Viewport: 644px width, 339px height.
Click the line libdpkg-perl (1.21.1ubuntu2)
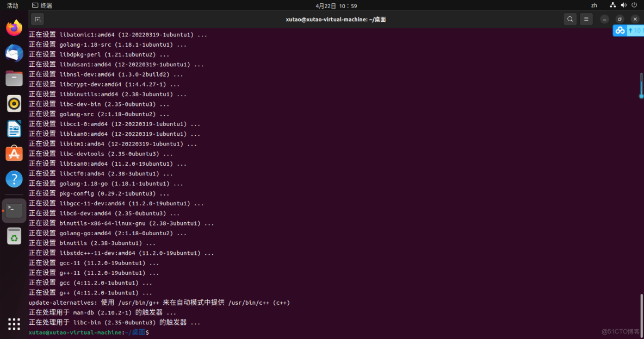click(99, 54)
